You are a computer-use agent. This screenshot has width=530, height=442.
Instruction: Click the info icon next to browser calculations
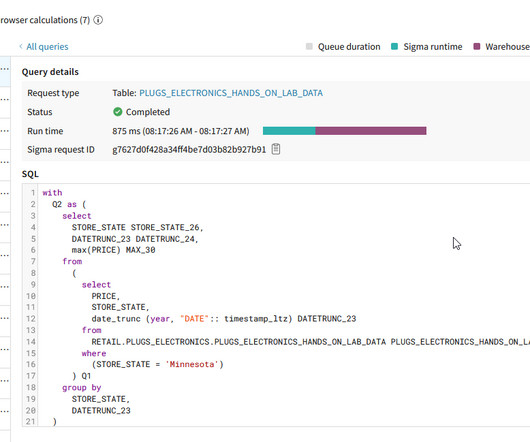(98, 20)
